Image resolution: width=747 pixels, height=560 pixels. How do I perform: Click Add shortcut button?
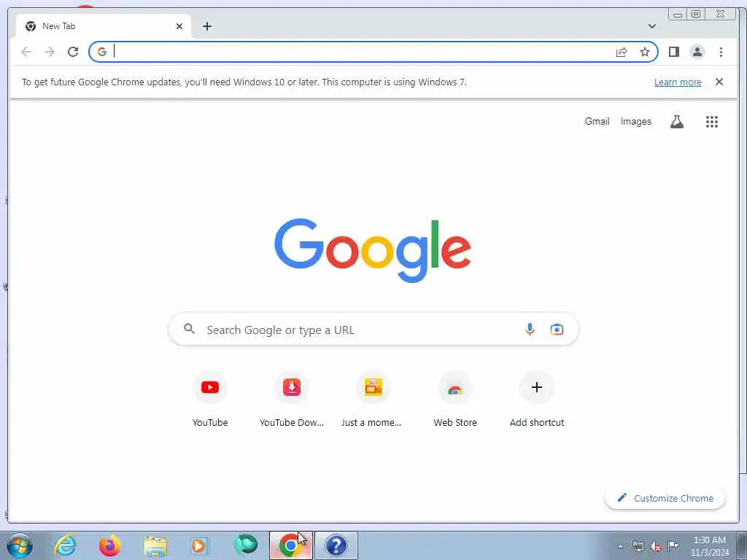pos(537,400)
